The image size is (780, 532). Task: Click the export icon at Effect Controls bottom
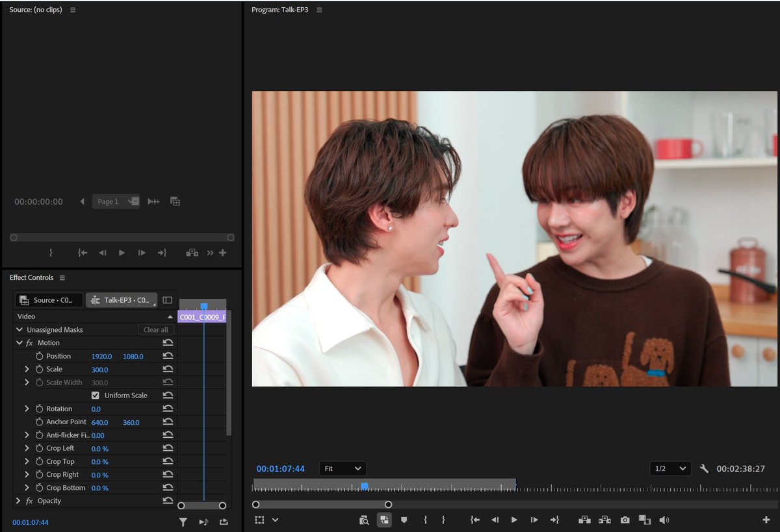[x=224, y=522]
